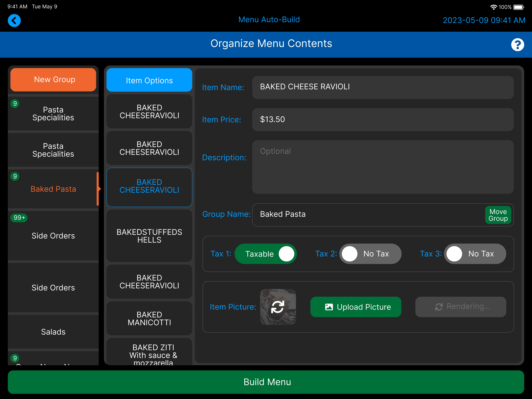
Task: Disable the Tax 1 Taxable toggle
Action: point(266,254)
